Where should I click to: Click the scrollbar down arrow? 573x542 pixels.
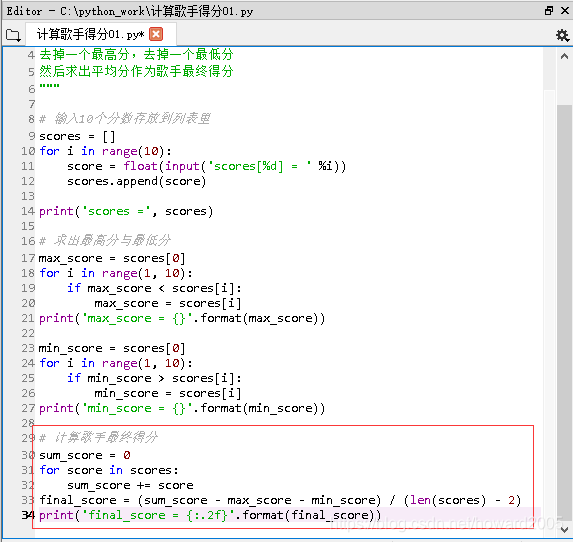pyautogui.click(x=564, y=530)
